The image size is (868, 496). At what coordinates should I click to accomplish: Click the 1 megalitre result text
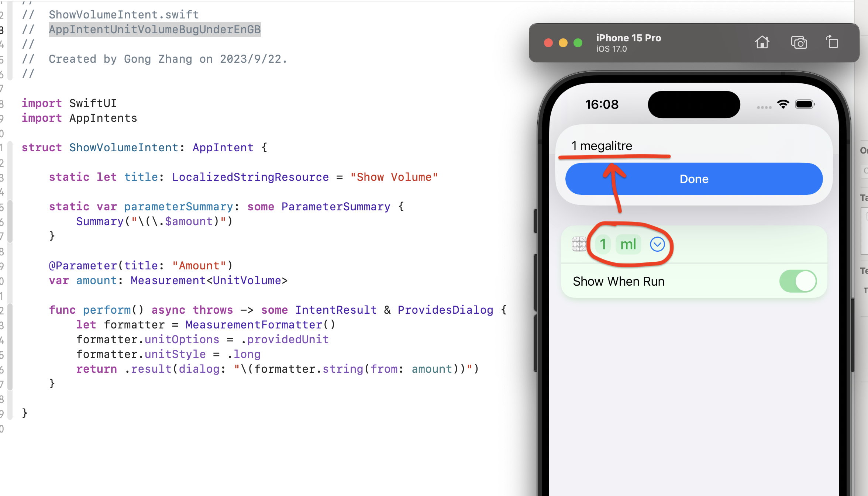coord(602,146)
